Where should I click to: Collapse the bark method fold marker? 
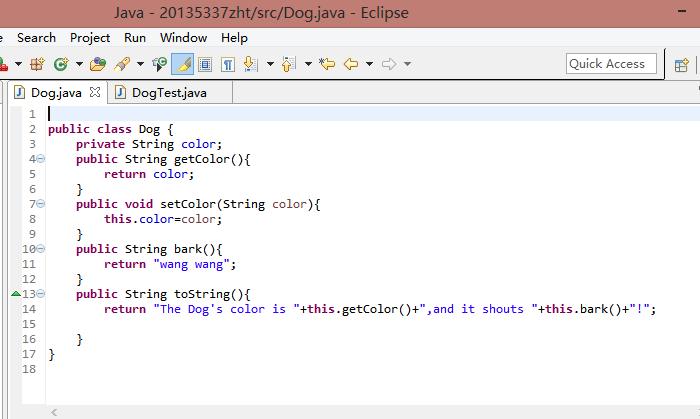click(x=41, y=249)
